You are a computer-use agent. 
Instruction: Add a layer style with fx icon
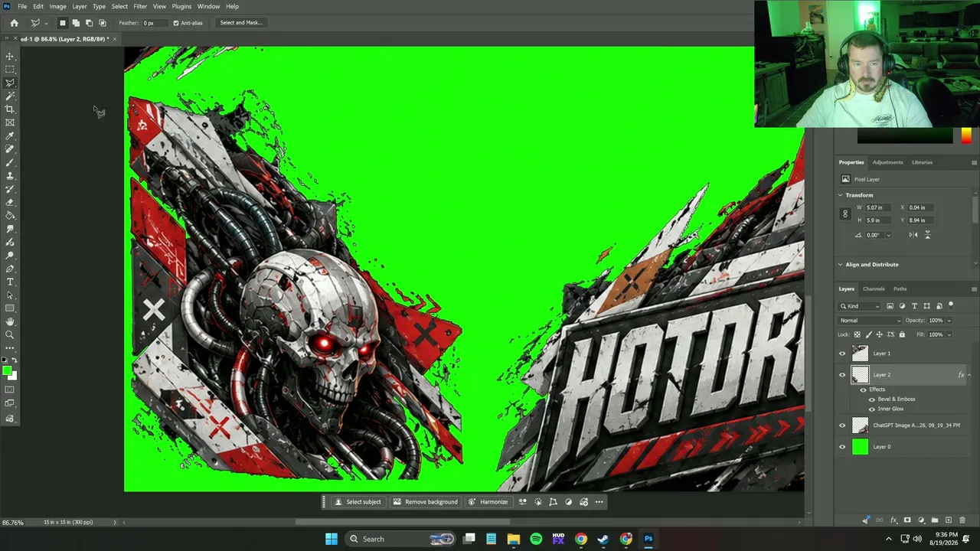893,520
